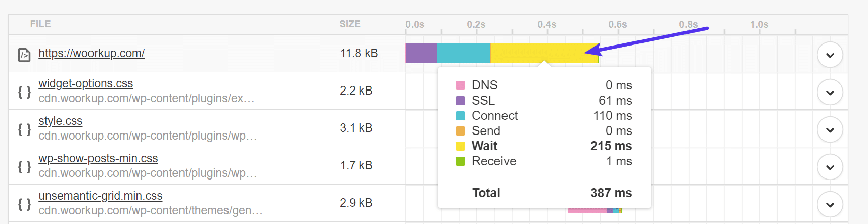Expand the wp-show-posts-min.css row chevron
This screenshot has width=868, height=224.
(830, 167)
